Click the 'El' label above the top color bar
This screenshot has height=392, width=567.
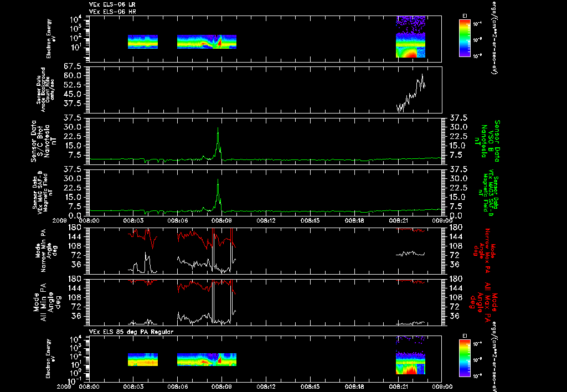(465, 16)
